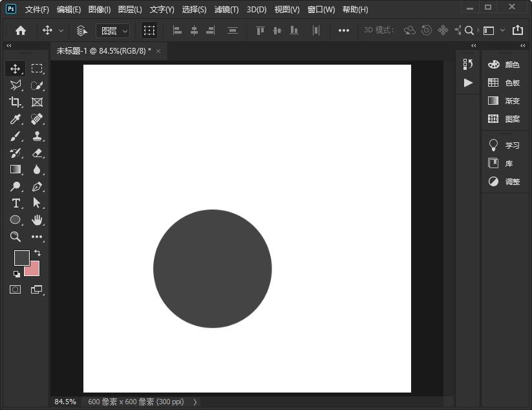Select the Eyedropper tool
Screen dimensions: 532x410
pos(15,119)
